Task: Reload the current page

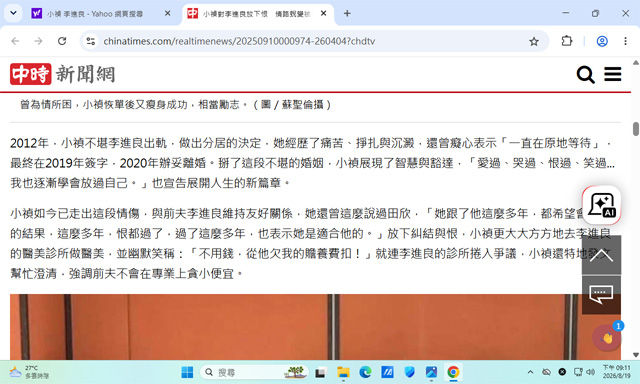Action: pyautogui.click(x=62, y=41)
